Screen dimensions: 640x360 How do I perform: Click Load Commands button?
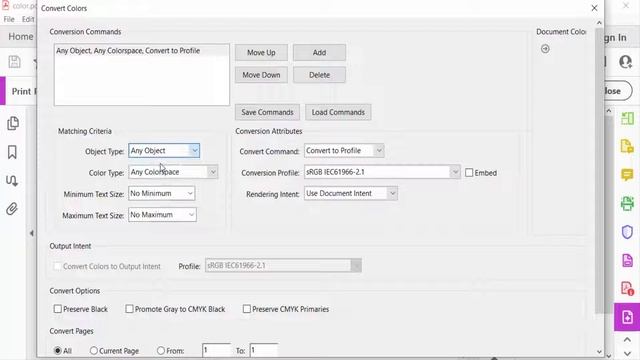click(x=338, y=112)
